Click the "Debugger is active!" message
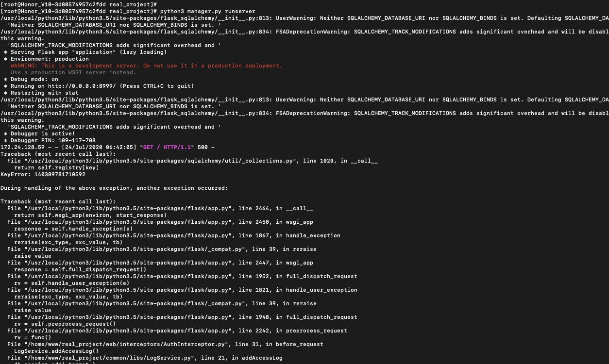Image resolution: width=609 pixels, height=364 pixels. click(43, 133)
